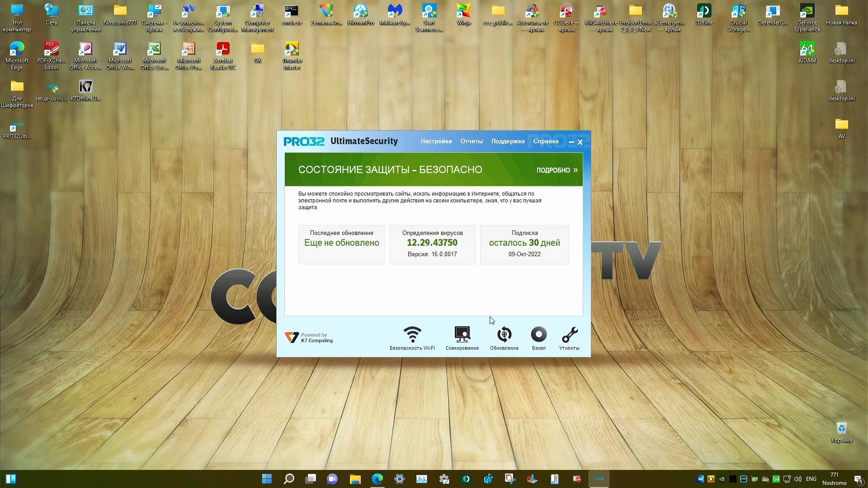Open the Бэкап (Backup) tool

coord(538,335)
